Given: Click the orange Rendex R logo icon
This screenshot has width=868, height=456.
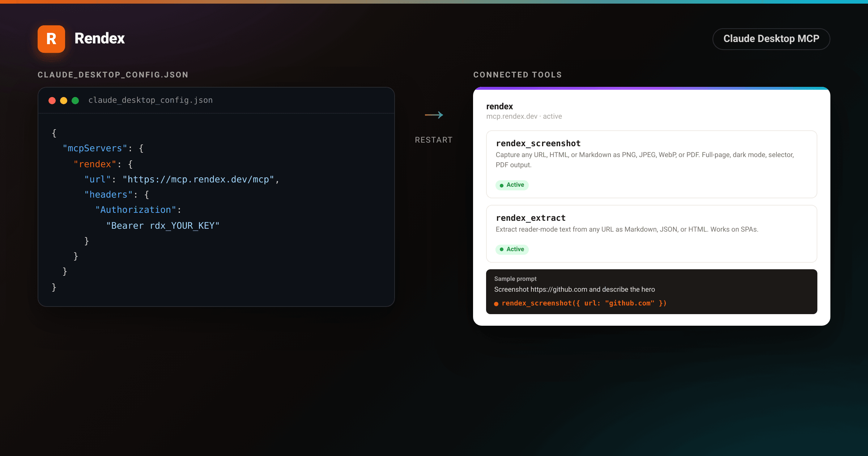Looking at the screenshot, I should pyautogui.click(x=51, y=39).
